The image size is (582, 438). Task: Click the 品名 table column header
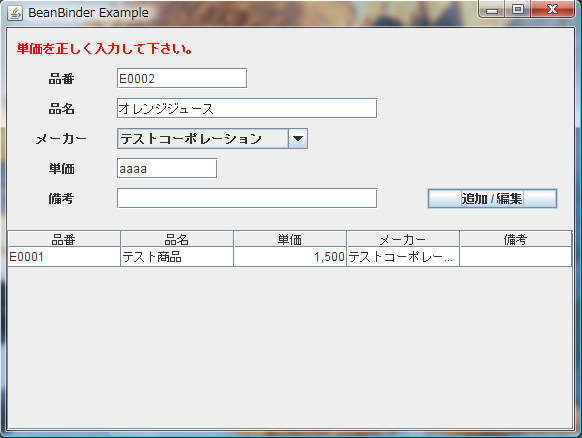point(177,239)
